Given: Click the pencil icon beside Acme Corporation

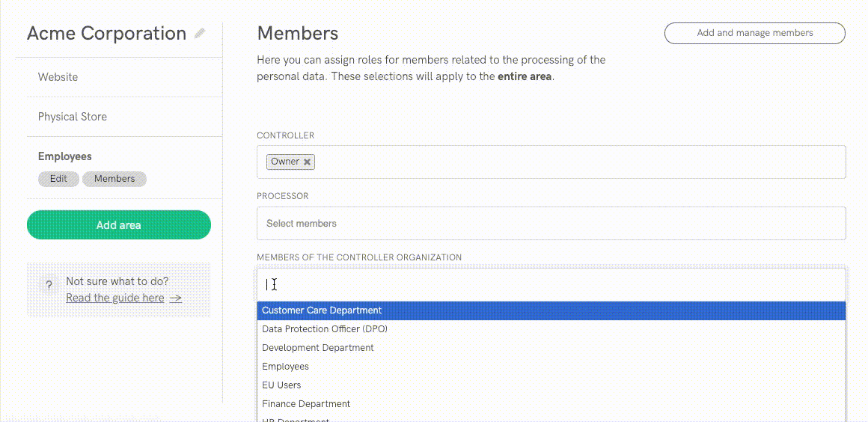Looking at the screenshot, I should [199, 34].
